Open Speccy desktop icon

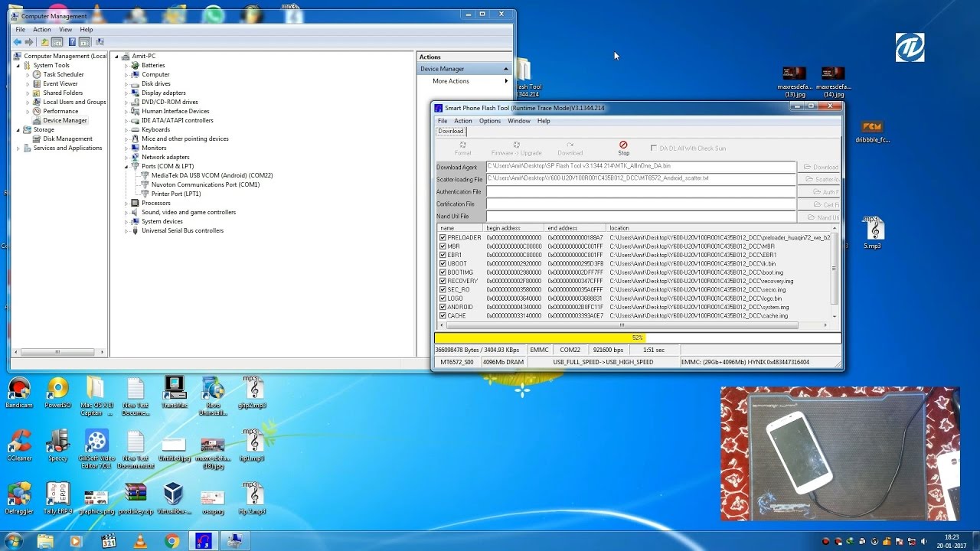click(x=57, y=446)
